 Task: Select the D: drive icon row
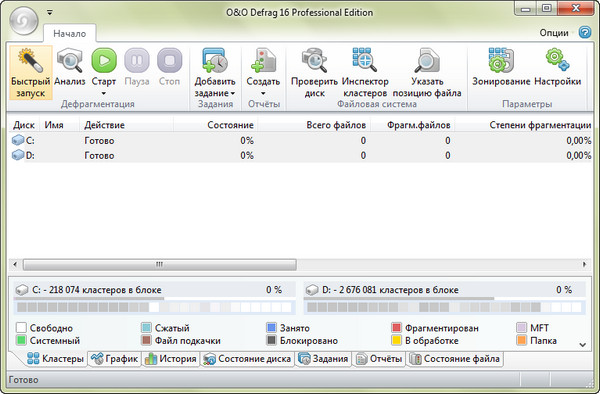coord(18,155)
